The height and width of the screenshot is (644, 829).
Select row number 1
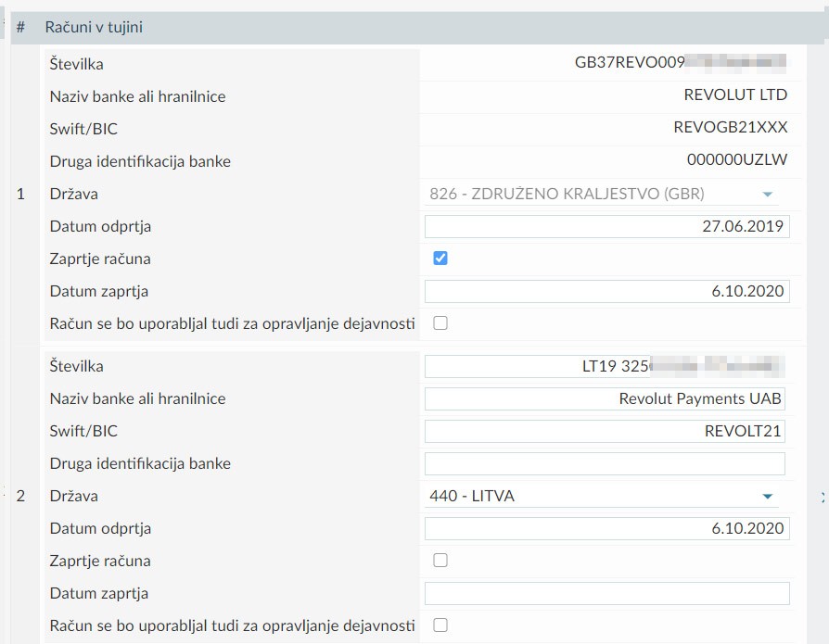pyautogui.click(x=21, y=195)
